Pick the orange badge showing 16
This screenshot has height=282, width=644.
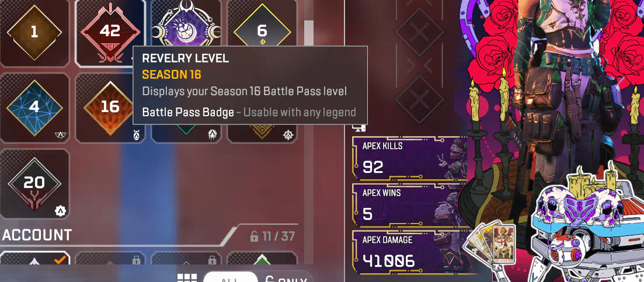110,108
